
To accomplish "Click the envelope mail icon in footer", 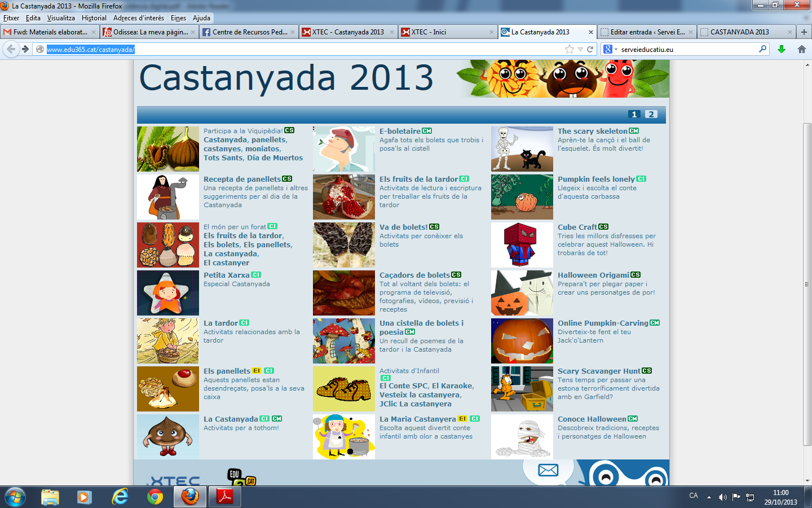I will pos(548,470).
